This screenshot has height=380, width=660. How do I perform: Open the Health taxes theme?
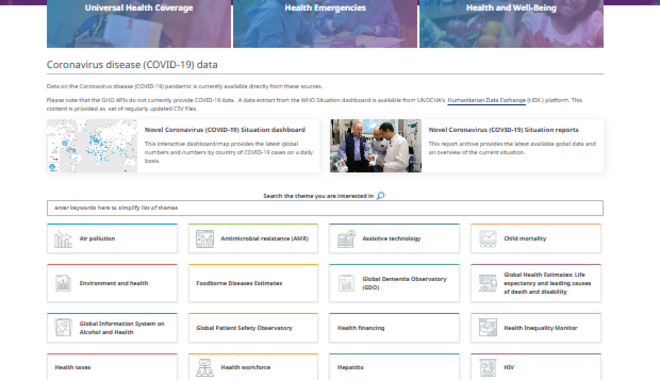[x=112, y=367]
